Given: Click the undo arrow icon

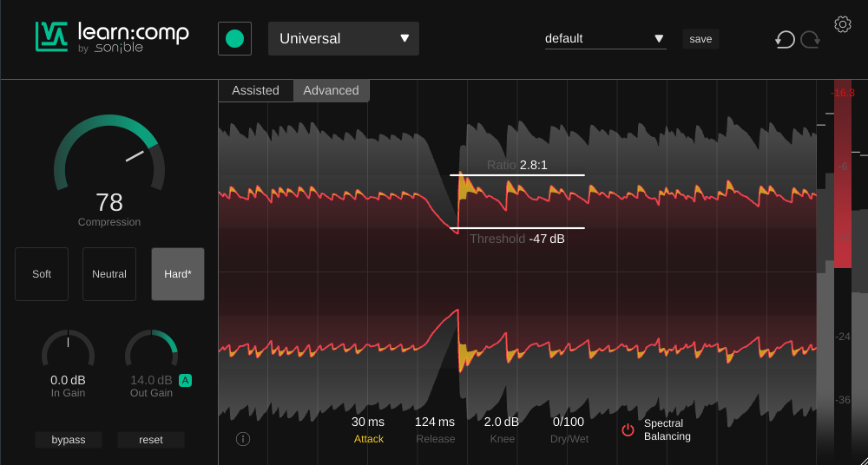Looking at the screenshot, I should [785, 39].
